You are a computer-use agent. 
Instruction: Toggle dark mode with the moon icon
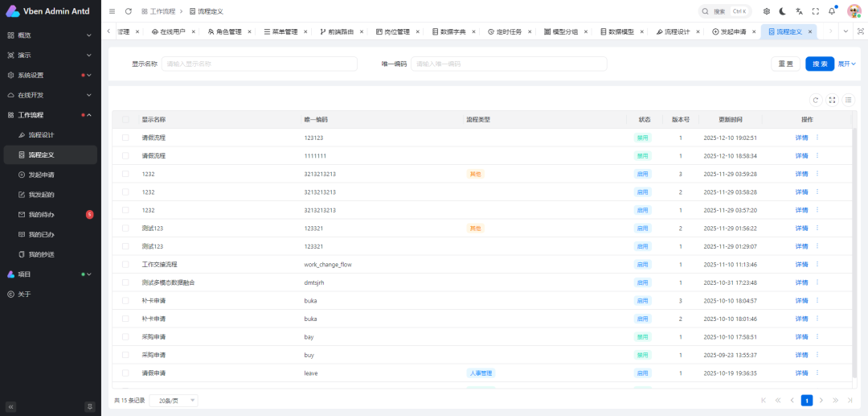782,11
